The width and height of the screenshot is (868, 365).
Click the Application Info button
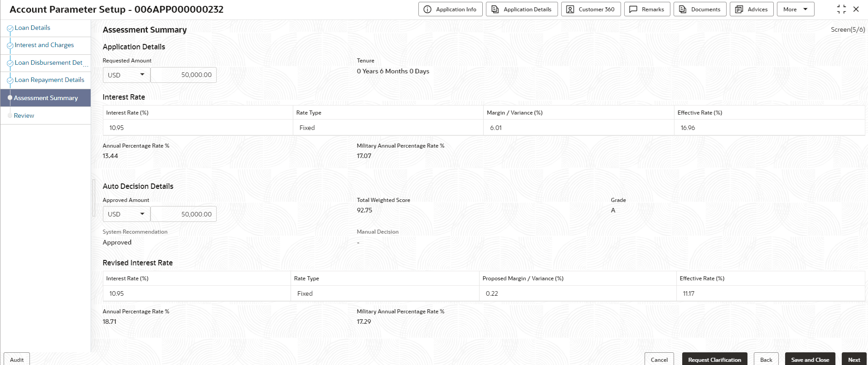450,9
